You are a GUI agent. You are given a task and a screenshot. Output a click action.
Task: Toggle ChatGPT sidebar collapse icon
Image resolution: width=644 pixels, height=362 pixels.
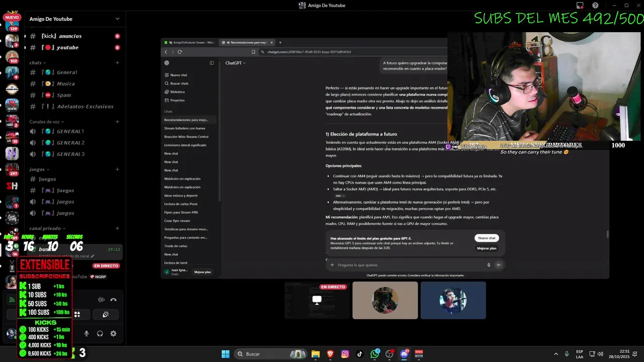tap(212, 63)
